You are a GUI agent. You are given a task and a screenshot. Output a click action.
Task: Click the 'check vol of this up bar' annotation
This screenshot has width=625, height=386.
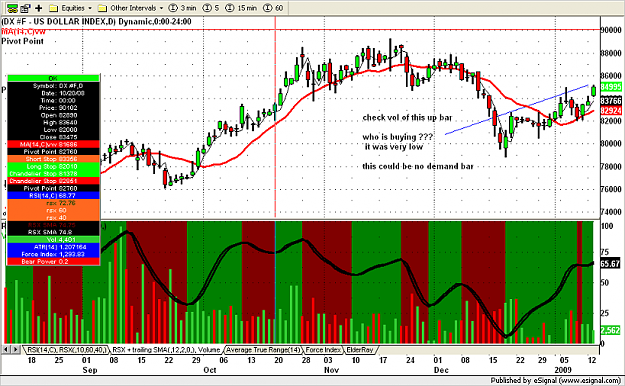click(x=407, y=118)
